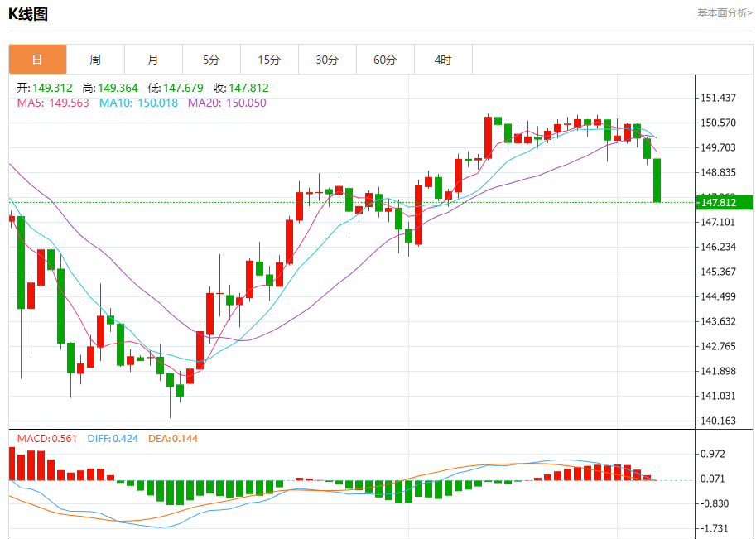756x539 pixels.
Task: Click the K线图 chart title
Action: click(28, 14)
